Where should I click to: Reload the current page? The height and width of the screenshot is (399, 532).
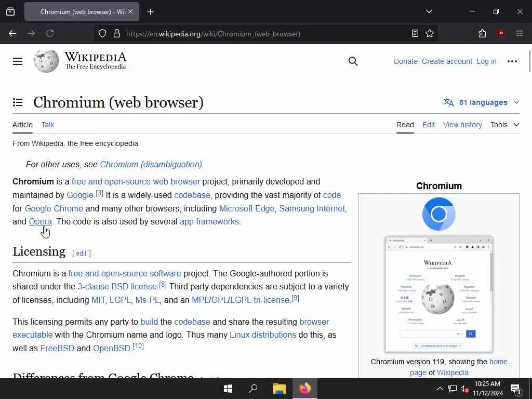pyautogui.click(x=50, y=33)
